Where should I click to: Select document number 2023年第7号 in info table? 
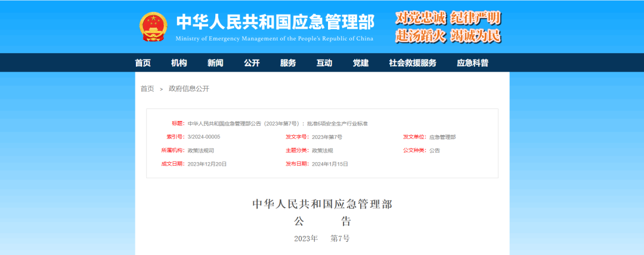[x=327, y=137]
